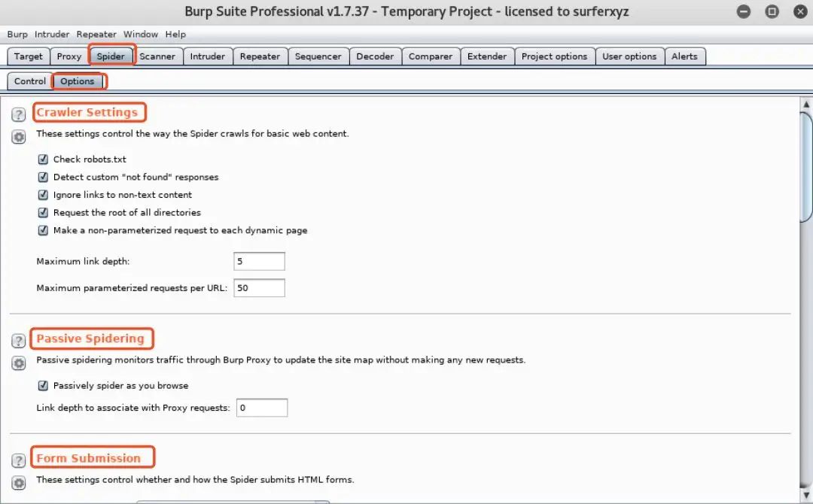
Task: Click the scroll down arrow
Action: click(x=806, y=495)
